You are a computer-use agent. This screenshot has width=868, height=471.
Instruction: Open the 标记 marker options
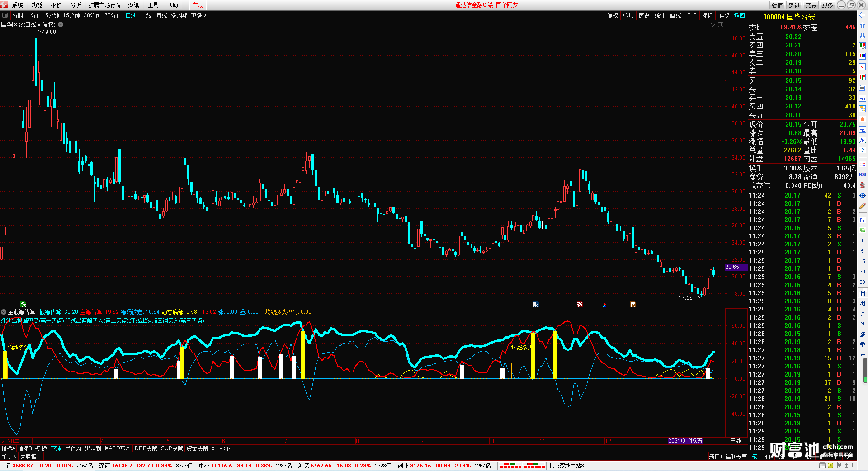707,15
